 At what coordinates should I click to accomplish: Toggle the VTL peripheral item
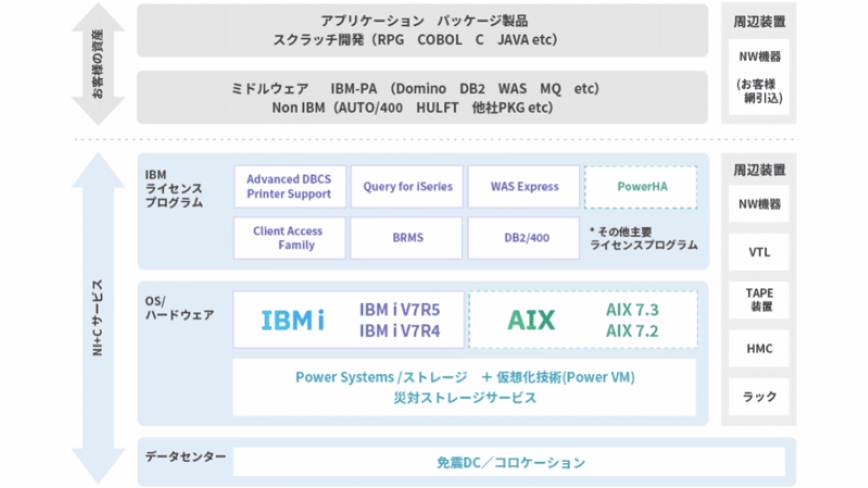(759, 252)
